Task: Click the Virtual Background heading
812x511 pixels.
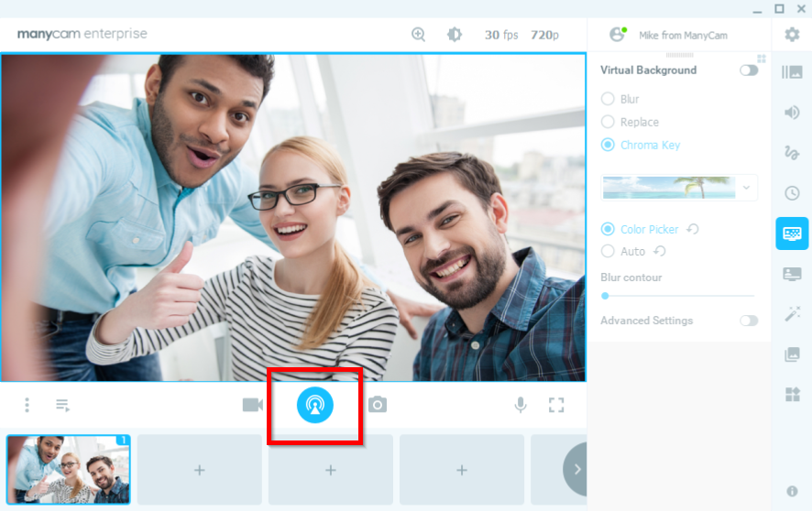Action: 648,71
